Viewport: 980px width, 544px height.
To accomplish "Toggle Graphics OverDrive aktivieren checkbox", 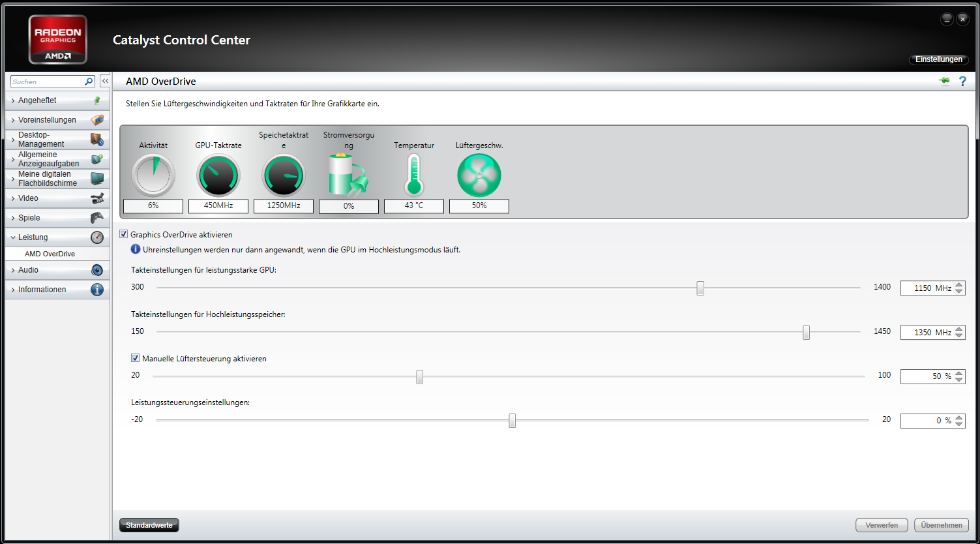I will [x=124, y=234].
